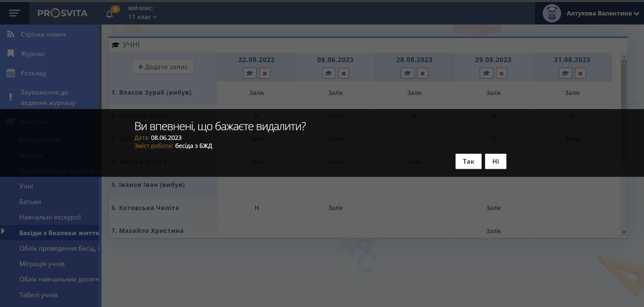This screenshot has width=644, height=307.
Task: Click graduation cap icon under 28.08.2023
Action: (x=407, y=73)
